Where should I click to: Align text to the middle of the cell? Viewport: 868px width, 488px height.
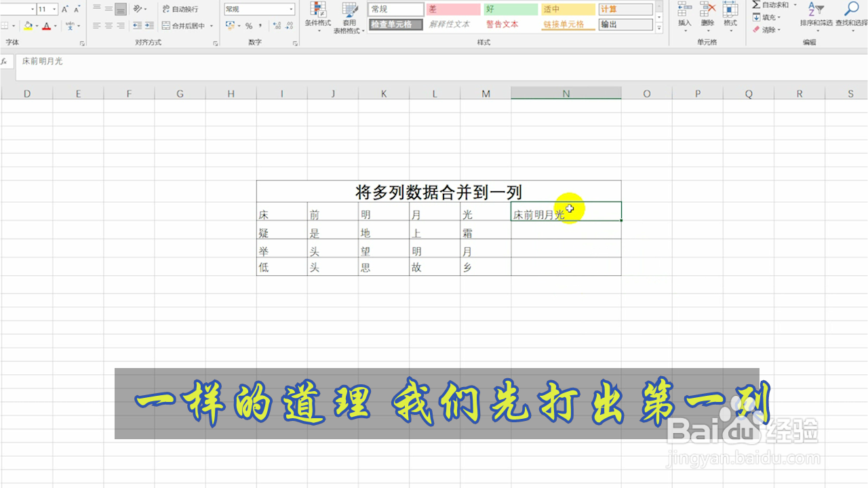coord(108,9)
